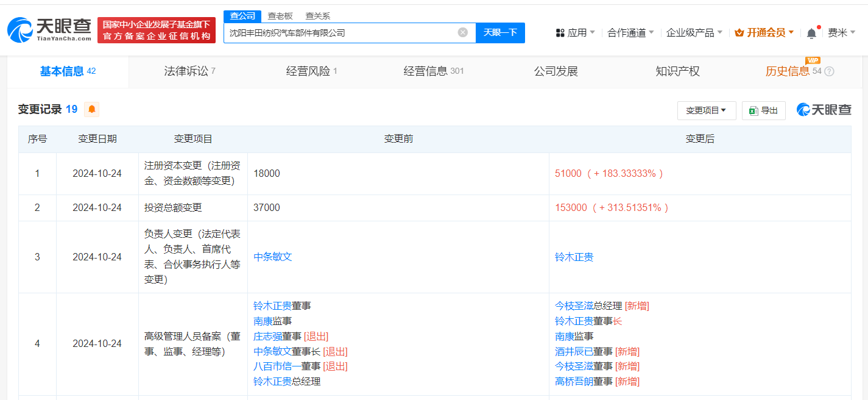Expand the 变更项目 filter dropdown
Image resolution: width=868 pixels, height=400 pixels.
tap(706, 110)
